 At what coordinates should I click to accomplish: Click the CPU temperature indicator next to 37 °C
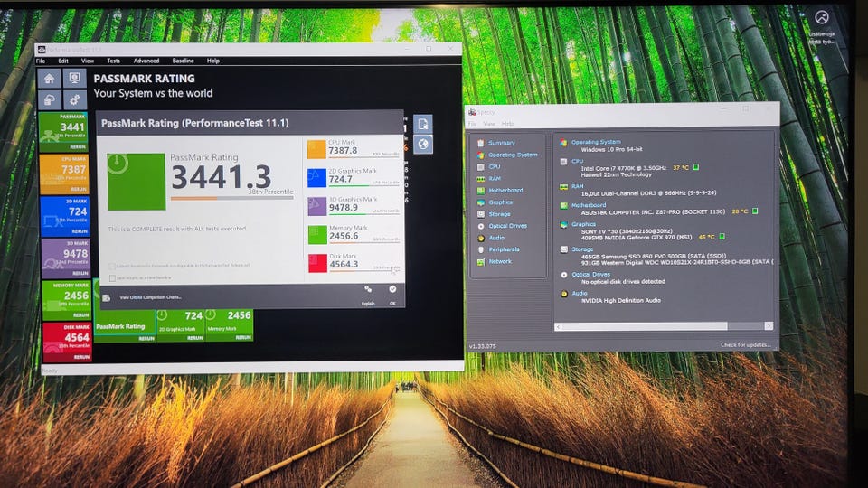(x=696, y=167)
